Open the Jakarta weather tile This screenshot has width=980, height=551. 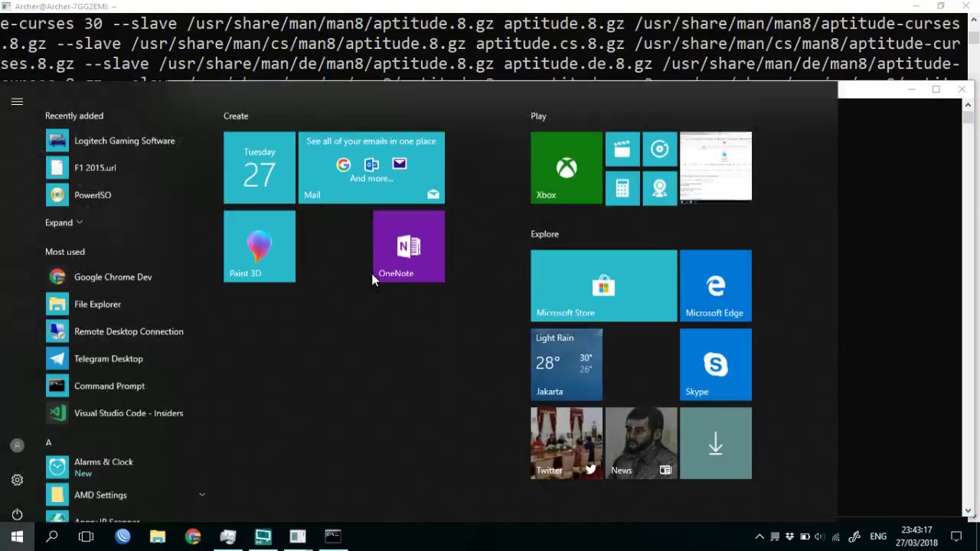pos(567,364)
